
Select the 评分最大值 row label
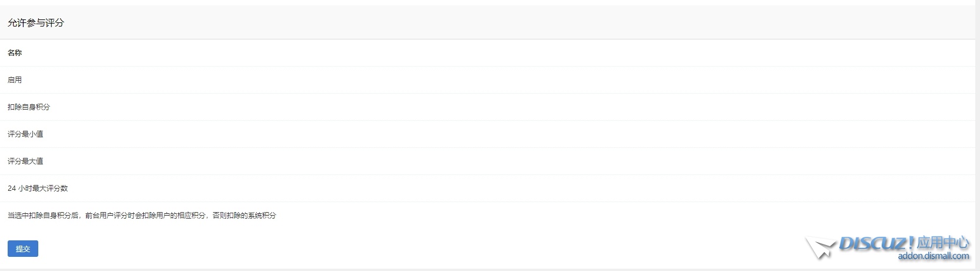tap(25, 161)
